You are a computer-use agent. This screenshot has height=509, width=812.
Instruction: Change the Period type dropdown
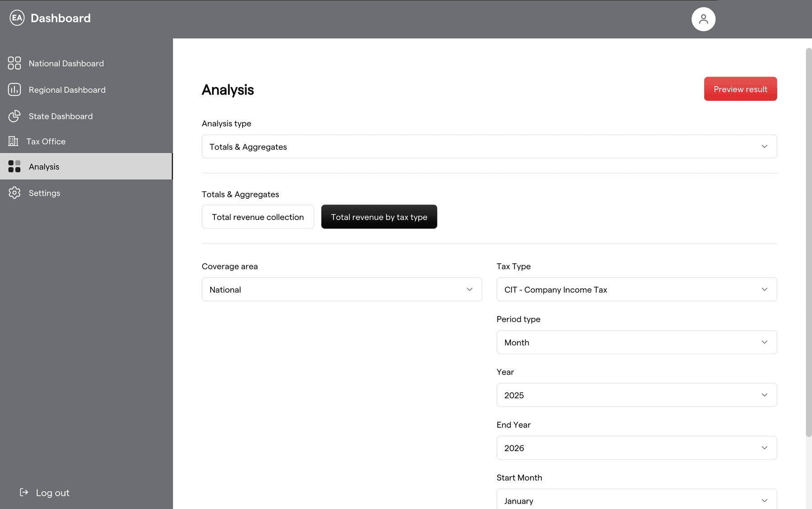pyautogui.click(x=637, y=342)
